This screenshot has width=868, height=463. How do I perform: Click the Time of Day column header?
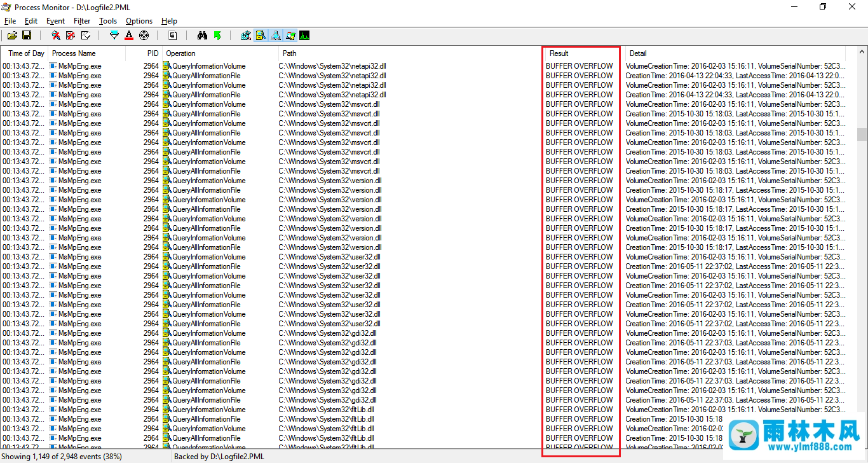24,53
